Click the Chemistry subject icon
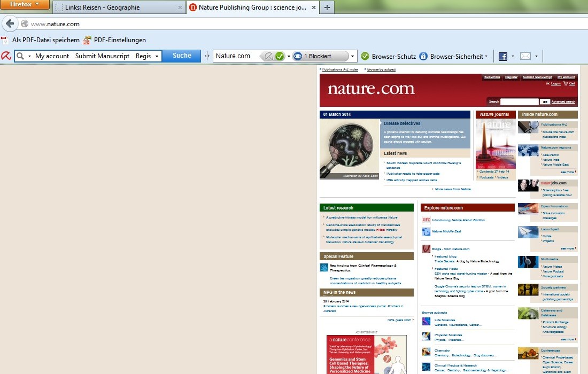This screenshot has width=588, height=374. pyautogui.click(x=426, y=352)
